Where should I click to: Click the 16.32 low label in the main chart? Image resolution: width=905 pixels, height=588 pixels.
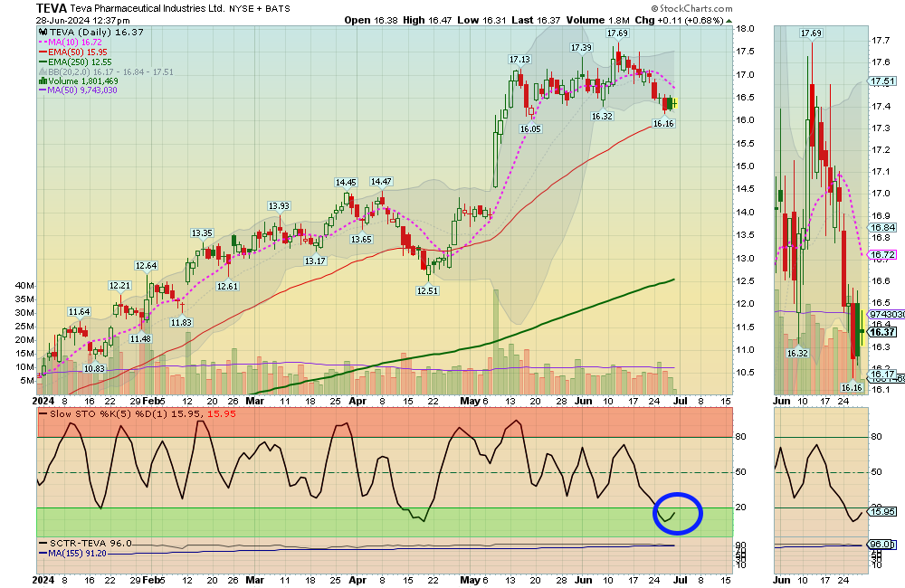pos(602,116)
